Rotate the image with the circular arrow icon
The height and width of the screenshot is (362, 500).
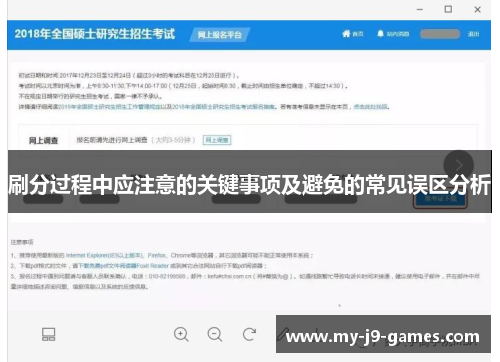pos(249,334)
